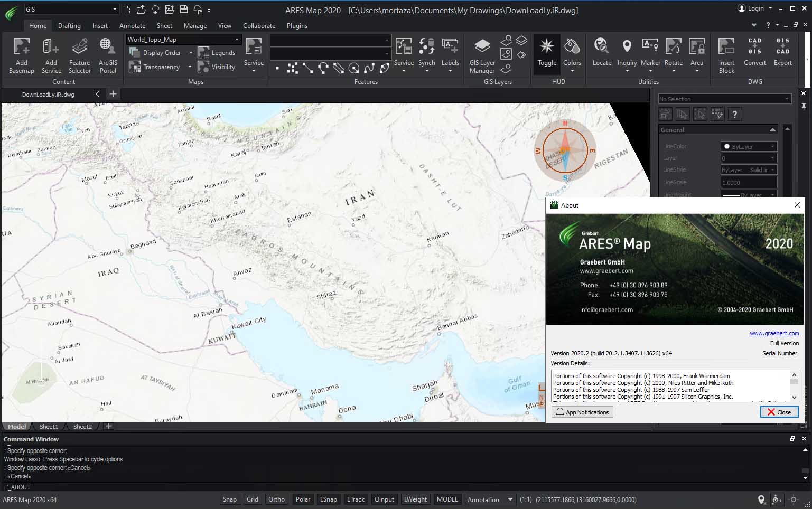Viewport: 812px width, 509px height.
Task: Click the version details scroll-down arrow
Action: (794, 397)
